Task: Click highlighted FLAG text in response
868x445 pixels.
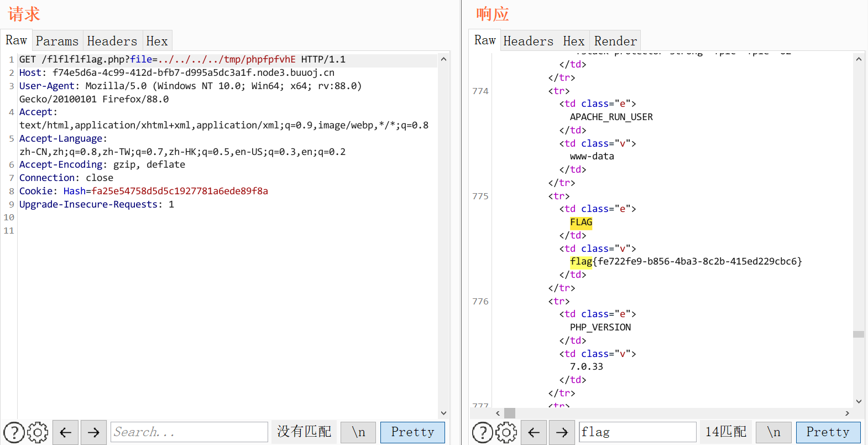Action: coord(581,222)
